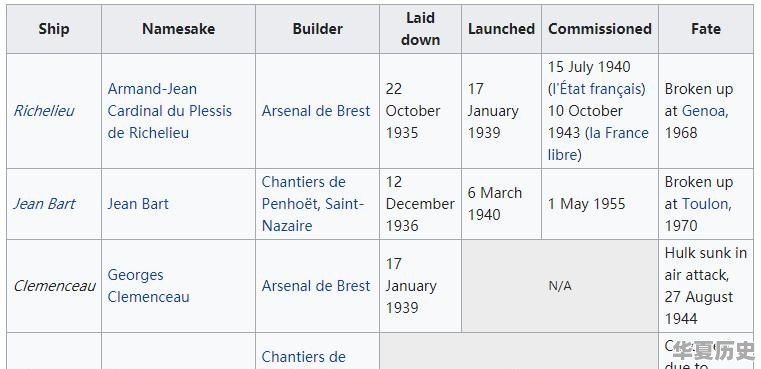
Task: Click the Georges Clemenceau namesake link
Action: coord(149,286)
